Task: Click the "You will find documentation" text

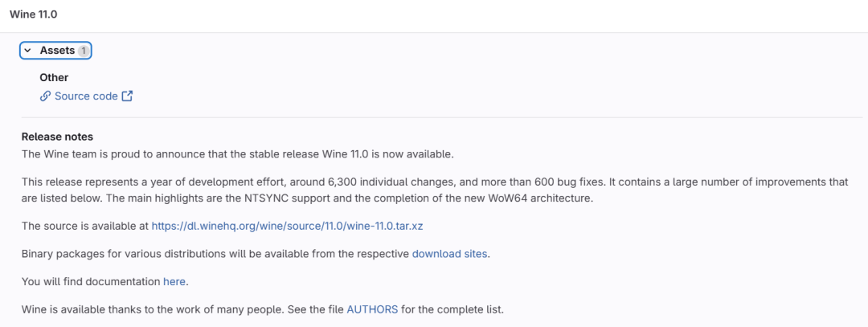Action: point(91,282)
